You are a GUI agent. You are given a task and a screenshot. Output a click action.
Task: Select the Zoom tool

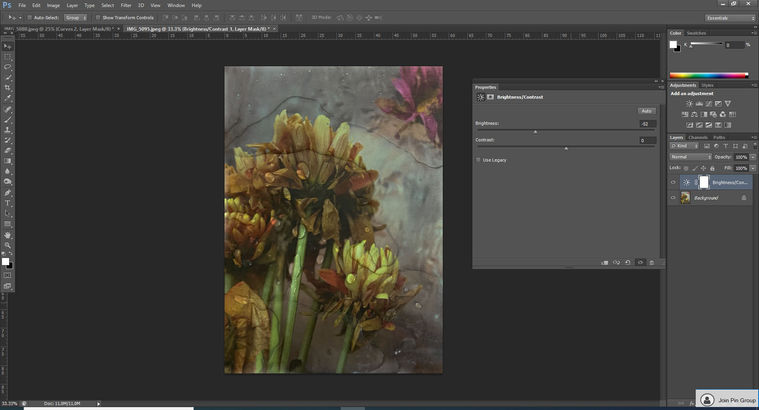pyautogui.click(x=8, y=246)
